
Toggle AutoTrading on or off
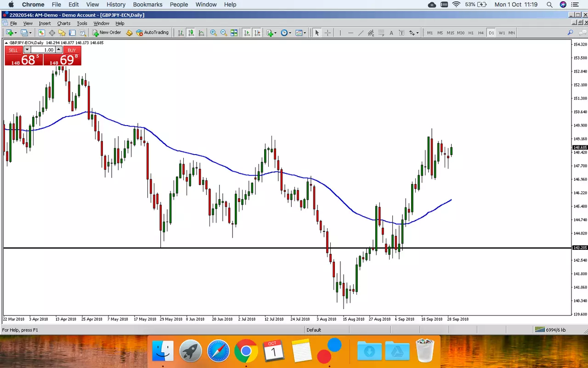tap(153, 33)
